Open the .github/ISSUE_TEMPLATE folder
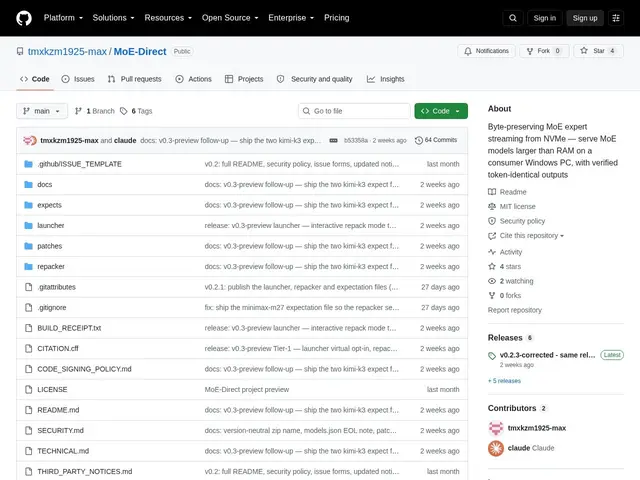Screen dimensions: 640x480 tap(80, 164)
